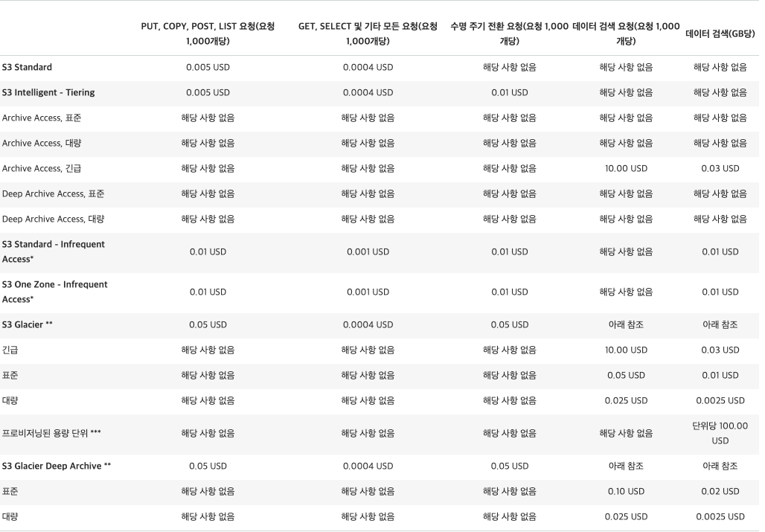Select the S3 Intelligent - Tiering row label

click(x=48, y=93)
